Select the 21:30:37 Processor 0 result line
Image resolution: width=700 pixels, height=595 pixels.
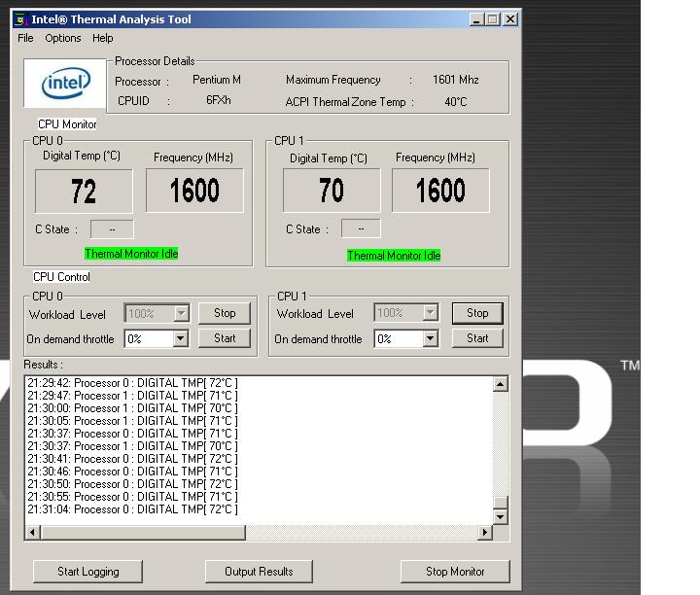pos(132,434)
